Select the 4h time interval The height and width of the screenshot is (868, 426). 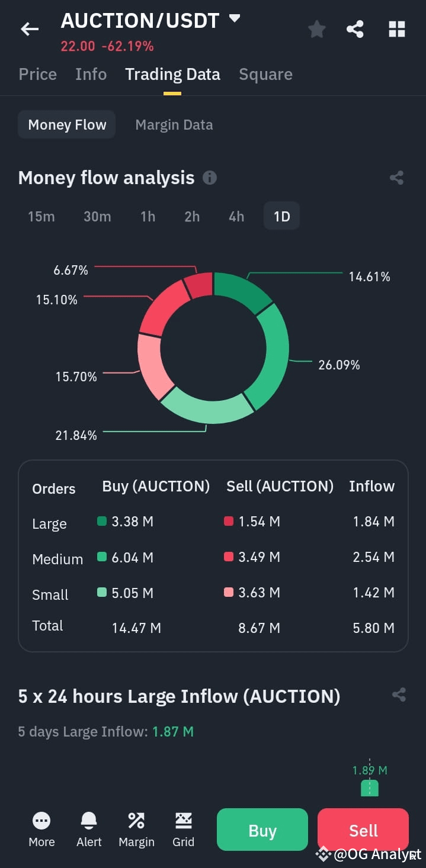(x=236, y=216)
